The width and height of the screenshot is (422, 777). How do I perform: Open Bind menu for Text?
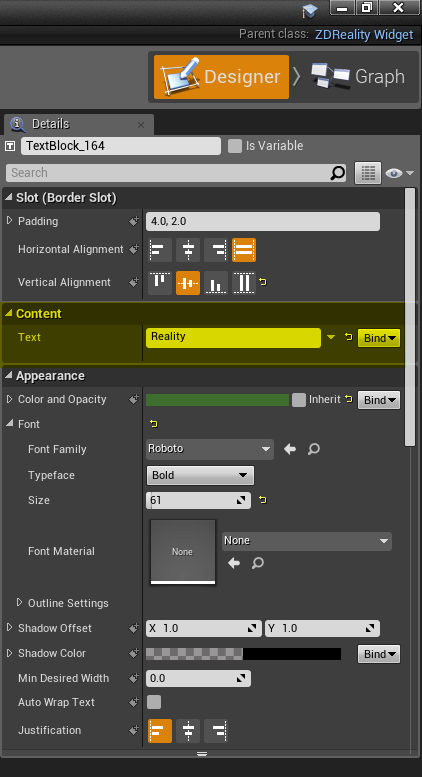click(x=379, y=338)
